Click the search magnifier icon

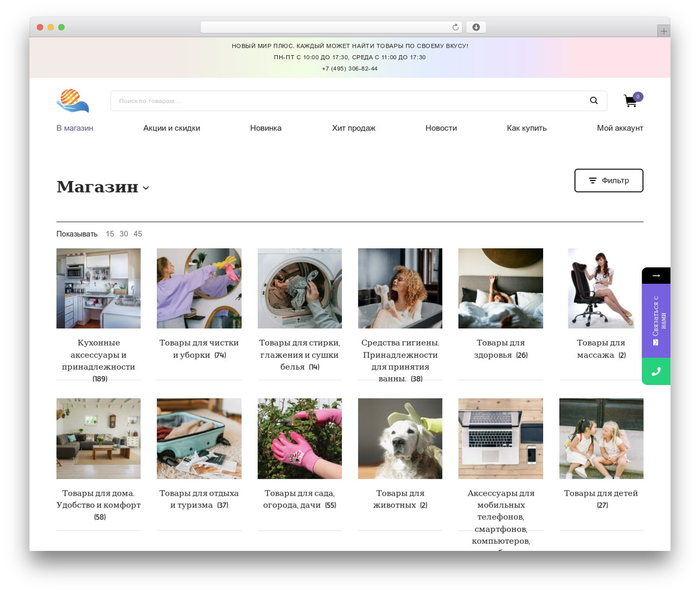594,101
